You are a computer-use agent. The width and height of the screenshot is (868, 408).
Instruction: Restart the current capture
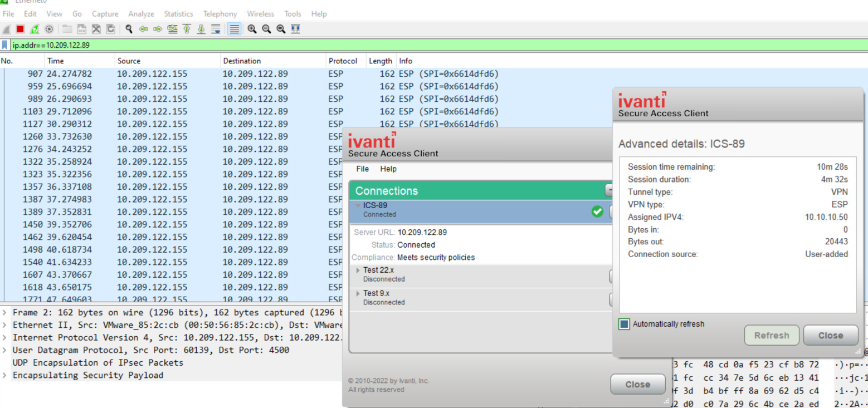tap(35, 30)
